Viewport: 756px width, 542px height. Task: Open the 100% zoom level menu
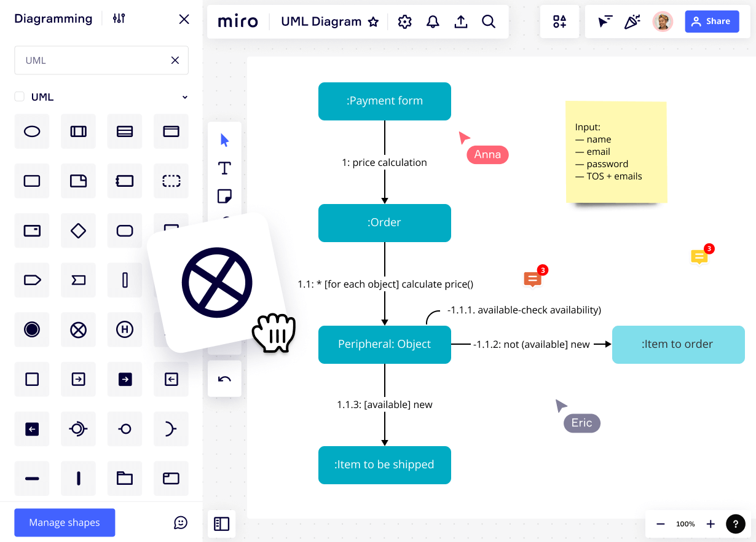pos(685,524)
